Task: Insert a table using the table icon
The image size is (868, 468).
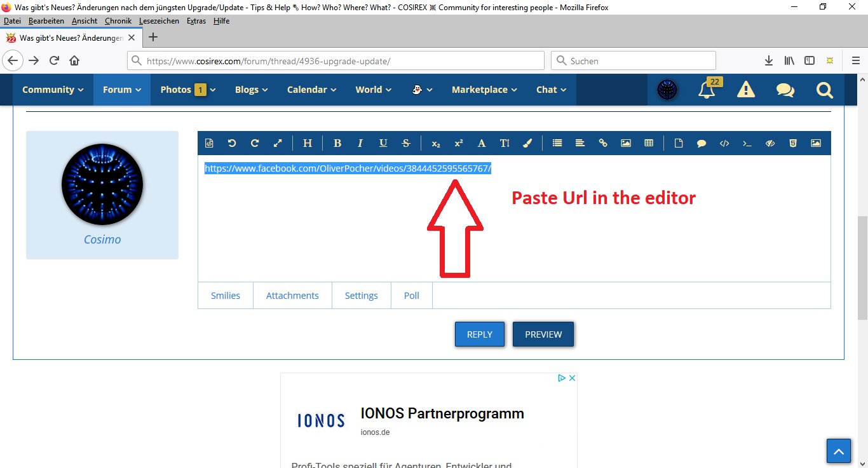Action: [x=649, y=143]
